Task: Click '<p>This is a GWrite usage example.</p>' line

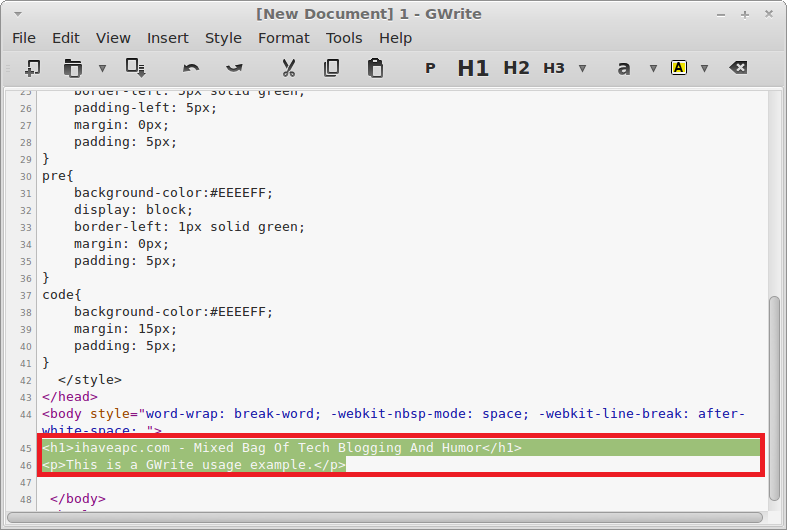Action: (194, 465)
